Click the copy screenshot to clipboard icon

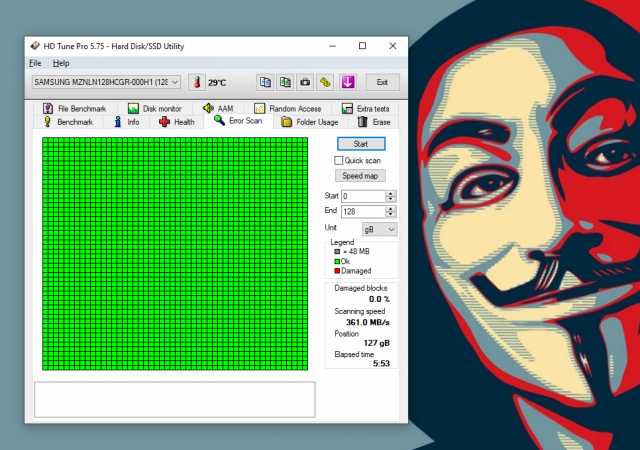(285, 82)
